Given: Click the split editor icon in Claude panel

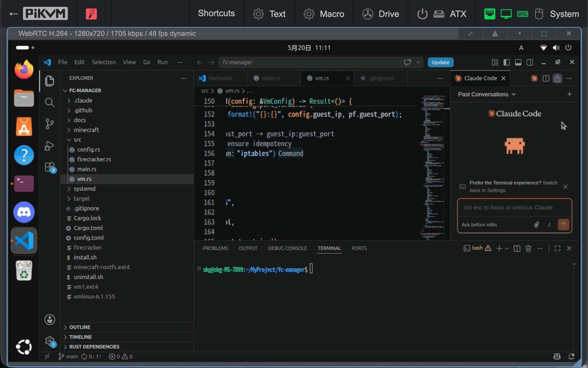Looking at the screenshot, I should pyautogui.click(x=546, y=78).
